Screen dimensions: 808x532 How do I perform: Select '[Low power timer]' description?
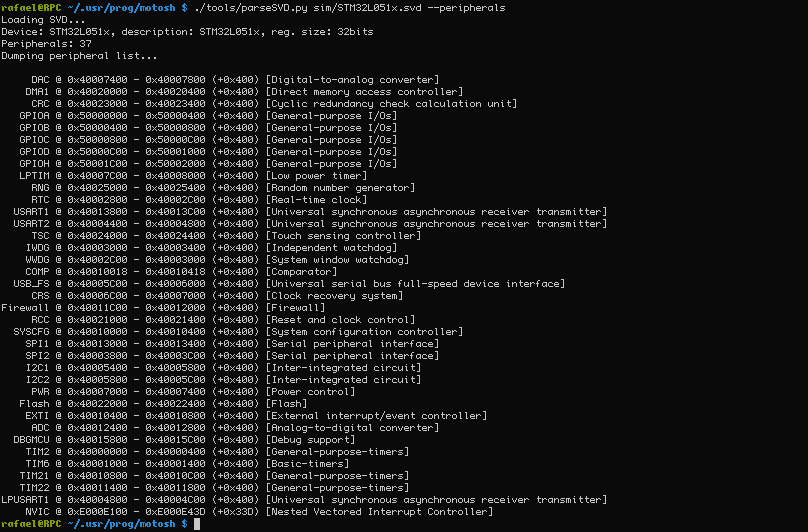316,176
